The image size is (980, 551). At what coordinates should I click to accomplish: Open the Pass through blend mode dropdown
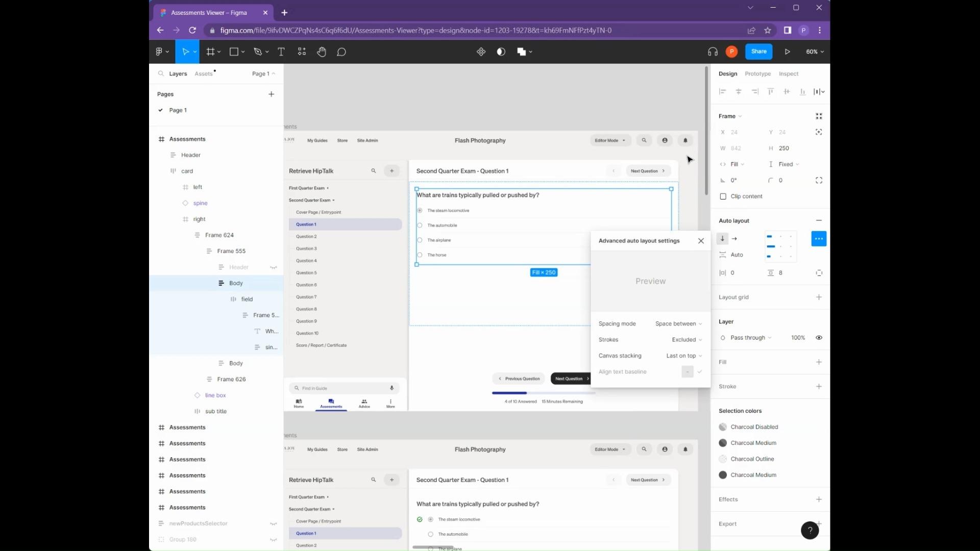pos(751,338)
